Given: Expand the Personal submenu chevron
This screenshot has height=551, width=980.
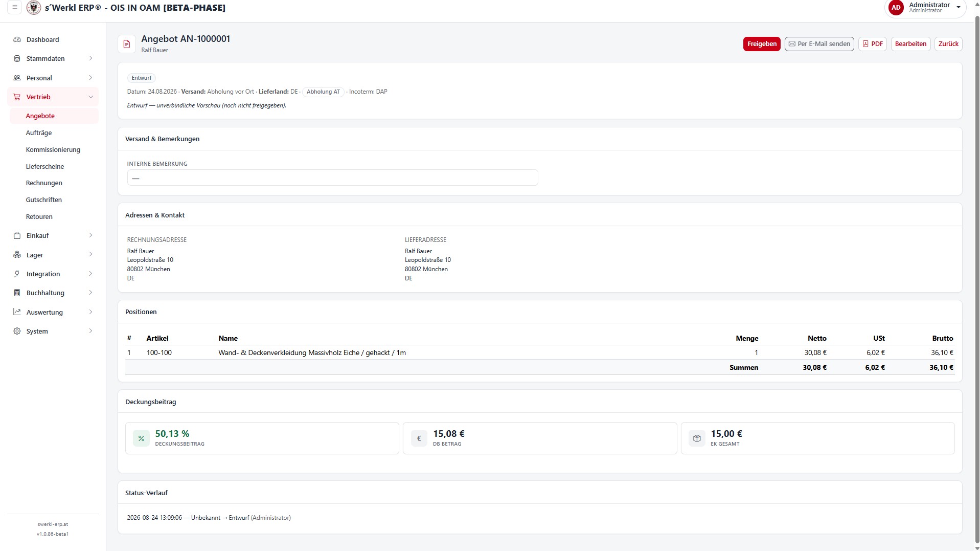Looking at the screenshot, I should point(90,78).
